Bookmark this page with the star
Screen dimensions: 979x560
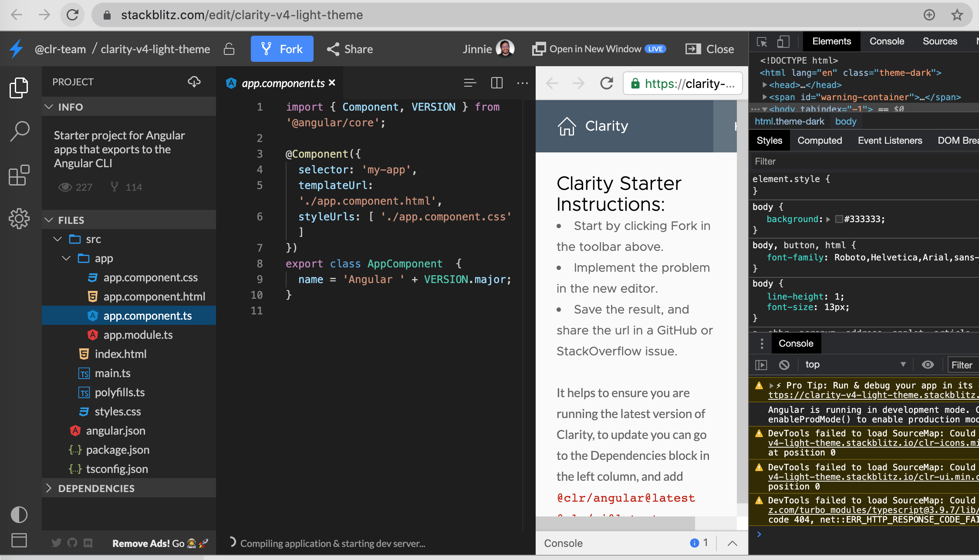click(x=957, y=15)
